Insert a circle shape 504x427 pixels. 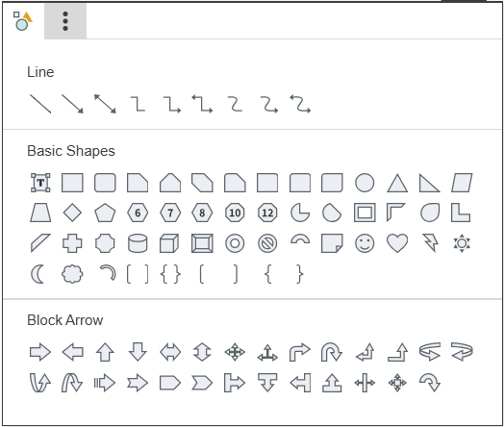[x=365, y=183]
